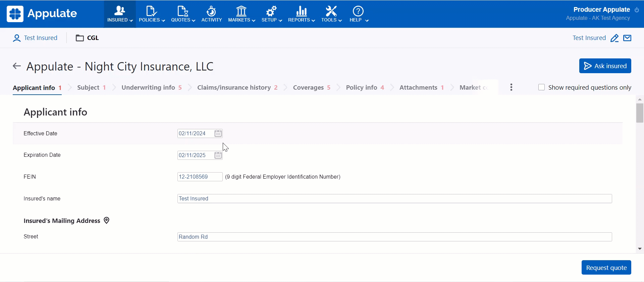Enable Show required questions only
This screenshot has width=644, height=282.
coord(541,87)
